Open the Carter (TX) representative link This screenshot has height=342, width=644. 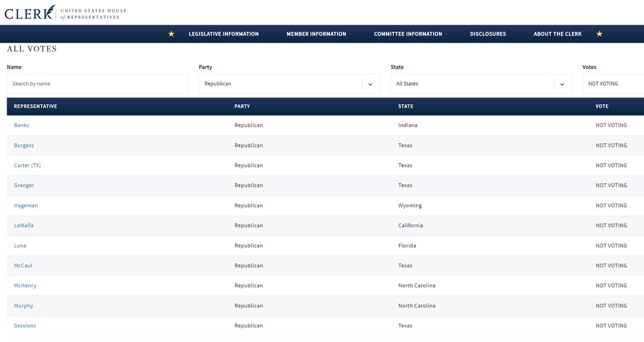pos(27,165)
